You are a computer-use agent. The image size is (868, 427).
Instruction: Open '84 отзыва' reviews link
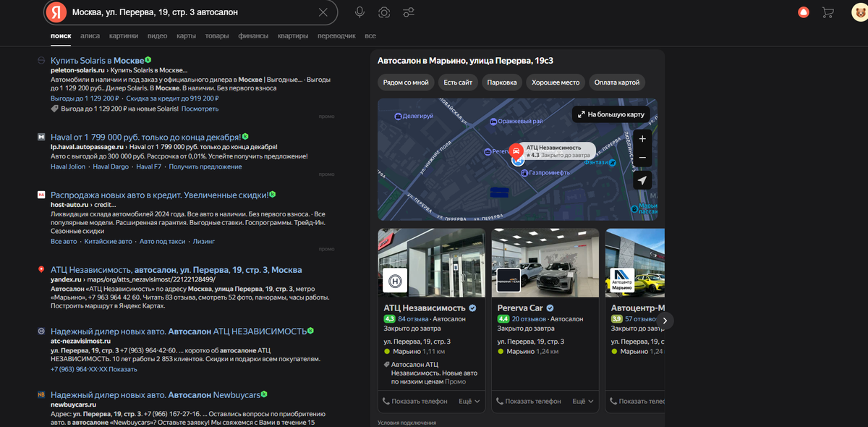tap(413, 318)
